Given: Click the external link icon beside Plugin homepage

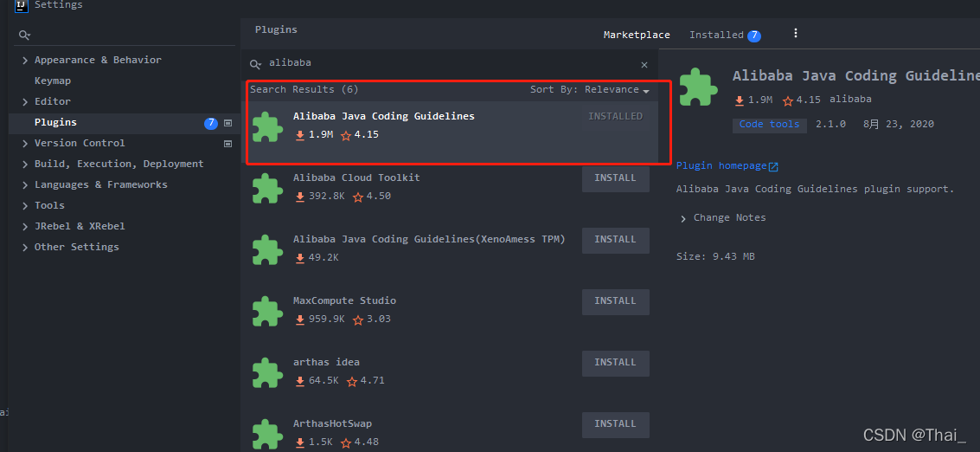Looking at the screenshot, I should point(774,166).
